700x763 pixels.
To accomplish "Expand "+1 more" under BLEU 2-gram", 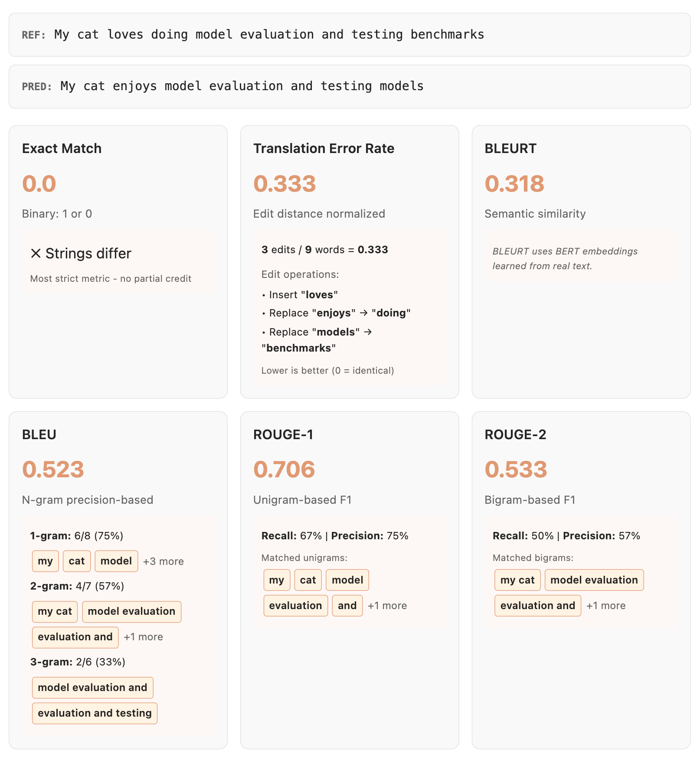I will [143, 637].
